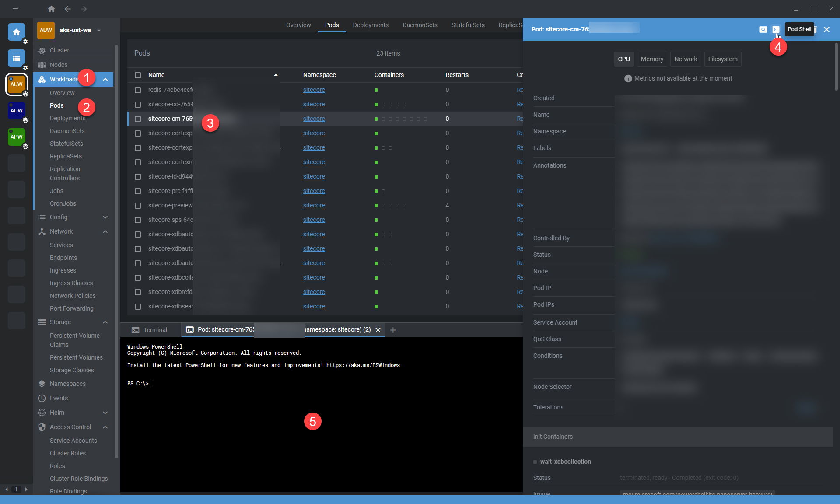The height and width of the screenshot is (504, 840).
Task: Tick the redis-74cbc4ccf pod checkbox
Action: point(138,90)
